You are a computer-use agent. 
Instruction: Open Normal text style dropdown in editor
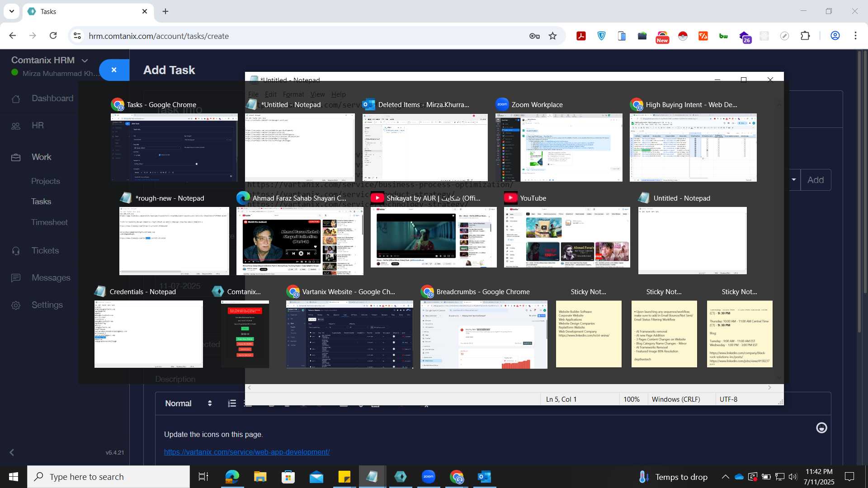pyautogui.click(x=188, y=404)
